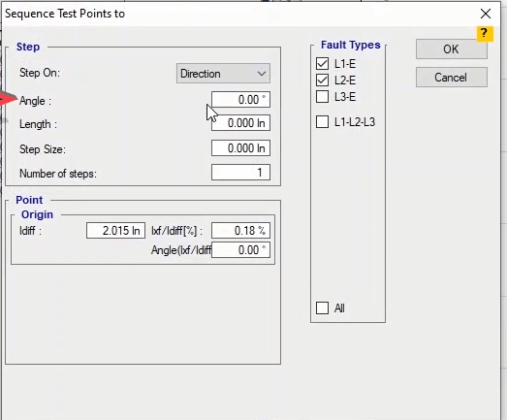507x420 pixels.
Task: Confirm with the OK button
Action: point(452,49)
